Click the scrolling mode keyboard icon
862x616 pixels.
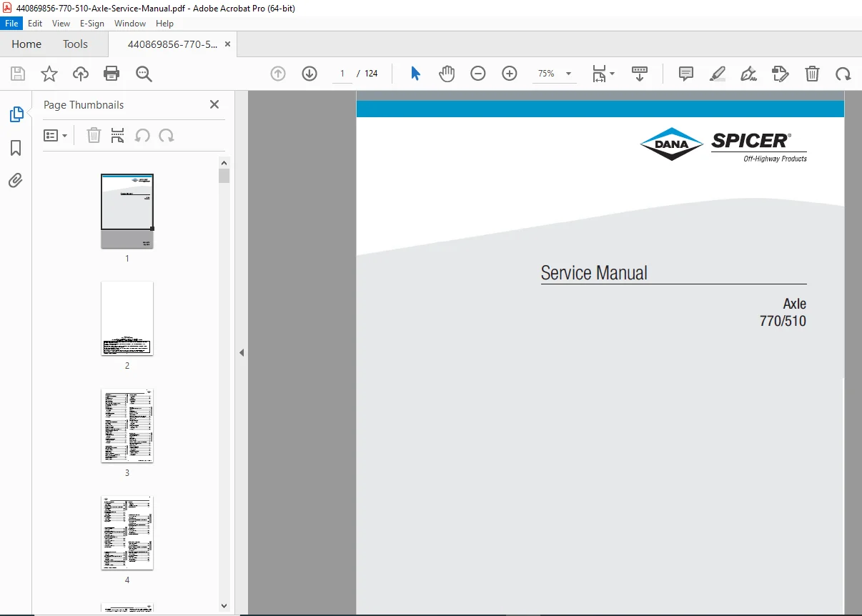click(x=640, y=74)
